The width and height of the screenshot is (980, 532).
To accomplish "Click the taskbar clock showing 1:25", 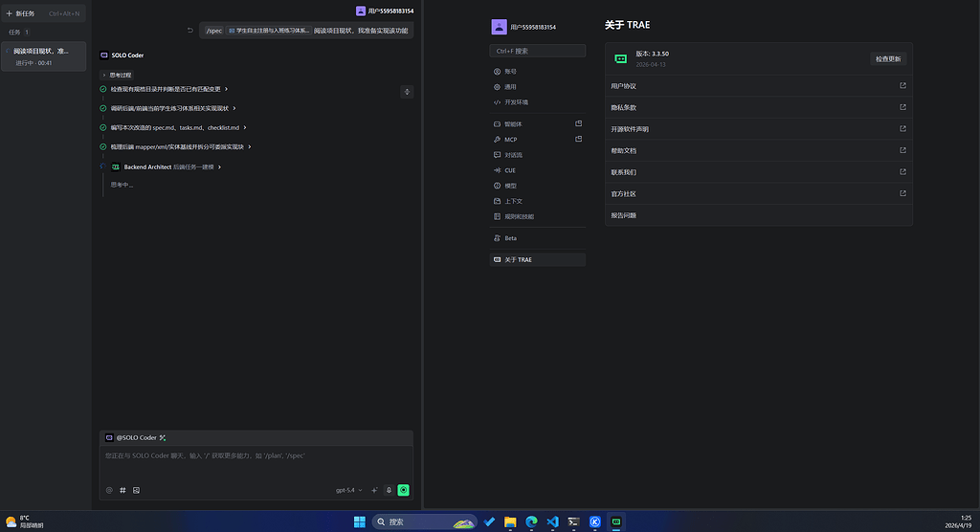I will tap(958, 521).
